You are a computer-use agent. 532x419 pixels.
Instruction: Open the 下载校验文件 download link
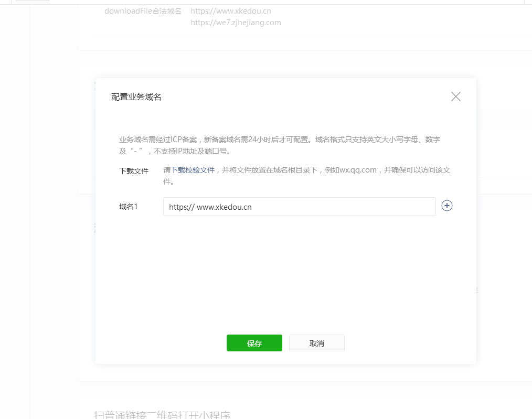point(193,170)
